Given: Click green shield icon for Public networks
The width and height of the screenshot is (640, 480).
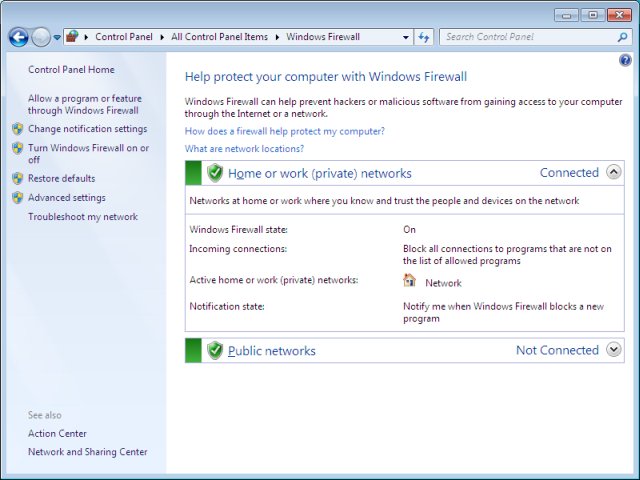Looking at the screenshot, I should click(215, 350).
